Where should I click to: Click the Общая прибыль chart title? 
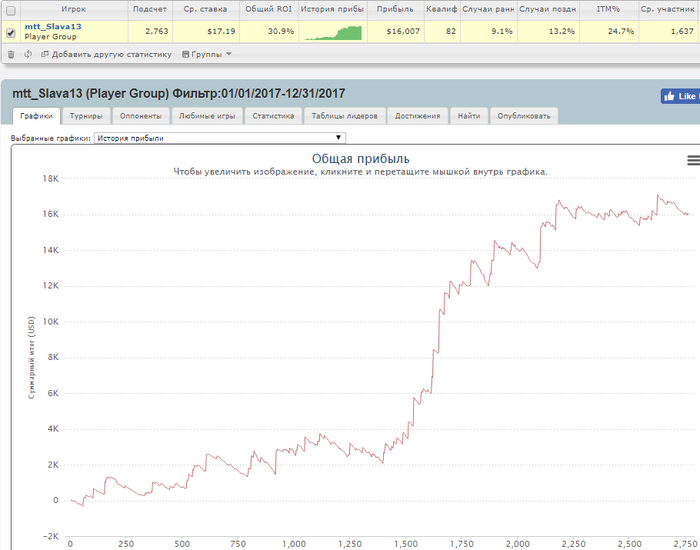(361, 159)
